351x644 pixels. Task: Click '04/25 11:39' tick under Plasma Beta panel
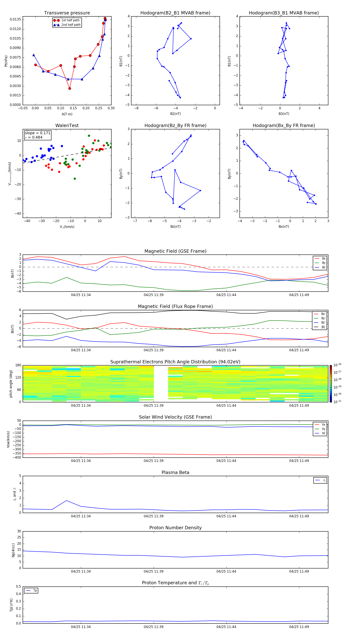(x=153, y=516)
